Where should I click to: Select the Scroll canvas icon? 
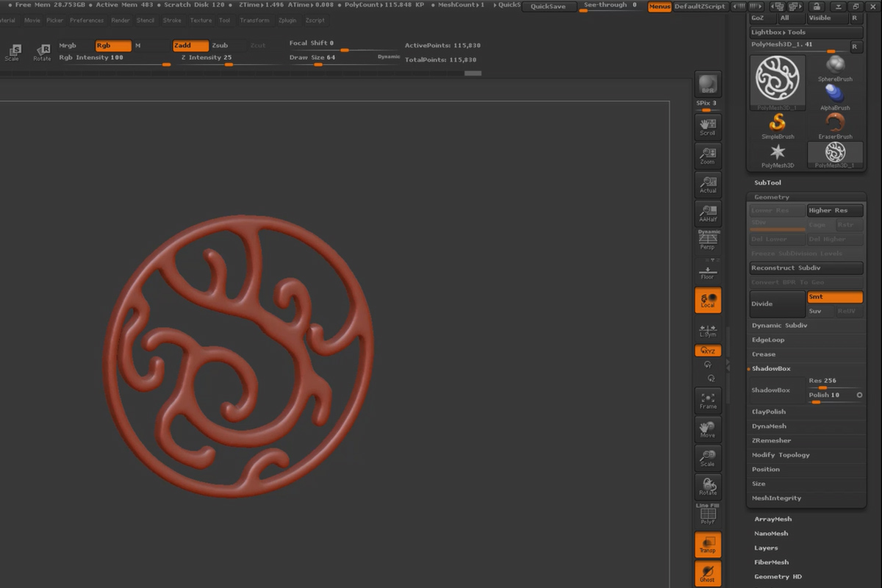pyautogui.click(x=708, y=126)
